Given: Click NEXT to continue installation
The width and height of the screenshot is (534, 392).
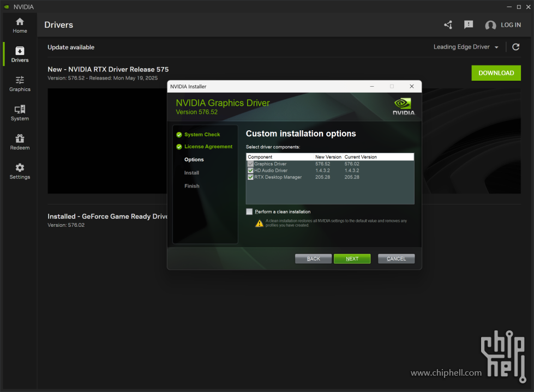Looking at the screenshot, I should coord(352,259).
